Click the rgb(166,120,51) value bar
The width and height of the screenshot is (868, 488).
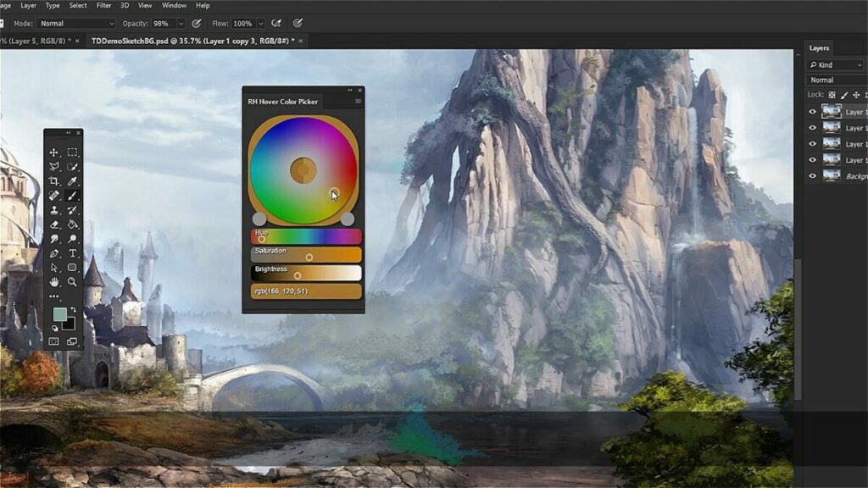[x=305, y=291]
